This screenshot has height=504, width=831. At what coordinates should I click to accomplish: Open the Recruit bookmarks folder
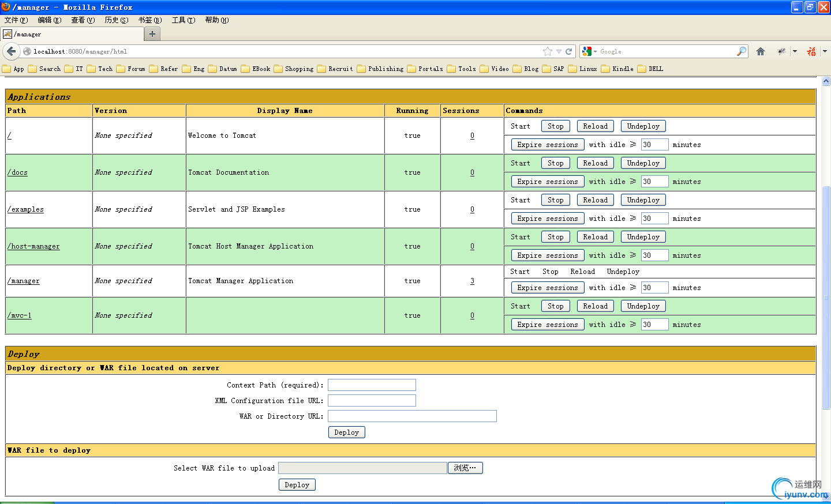point(335,69)
